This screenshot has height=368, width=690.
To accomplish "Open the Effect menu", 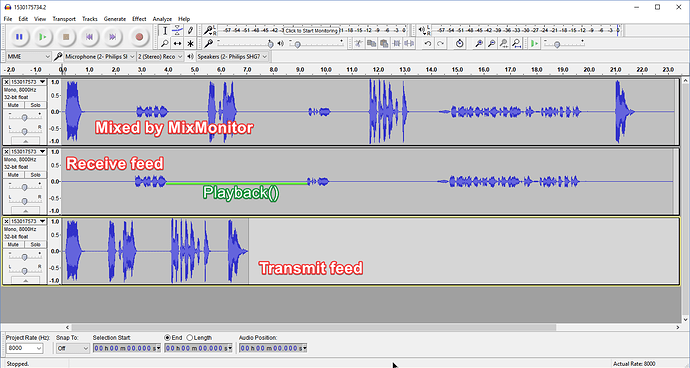I will pos(139,19).
